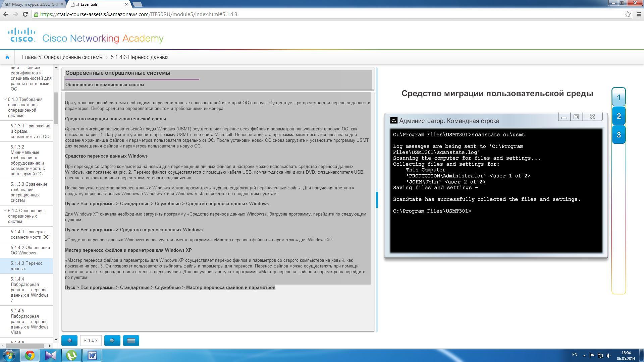Image resolution: width=644 pixels, height=362 pixels.
Task: Click the browser back arrow
Action: [6, 14]
